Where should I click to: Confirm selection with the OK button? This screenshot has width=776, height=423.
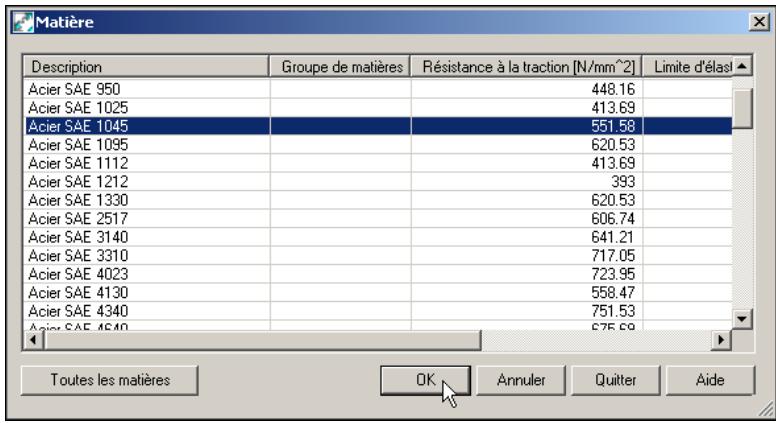[425, 380]
